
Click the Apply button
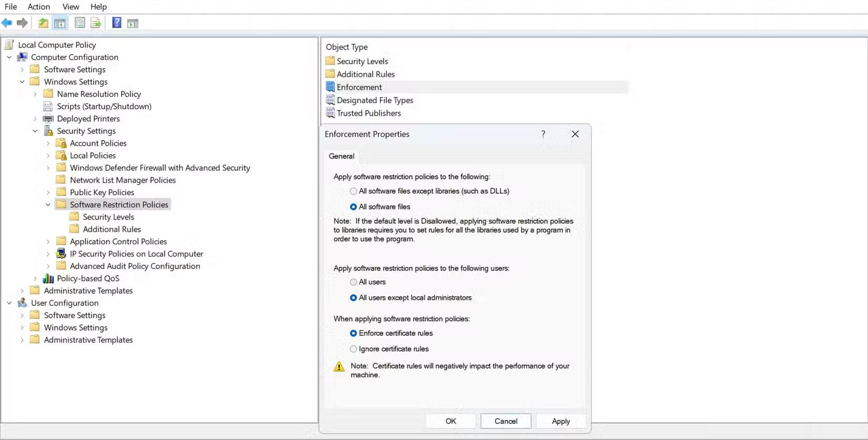click(560, 421)
